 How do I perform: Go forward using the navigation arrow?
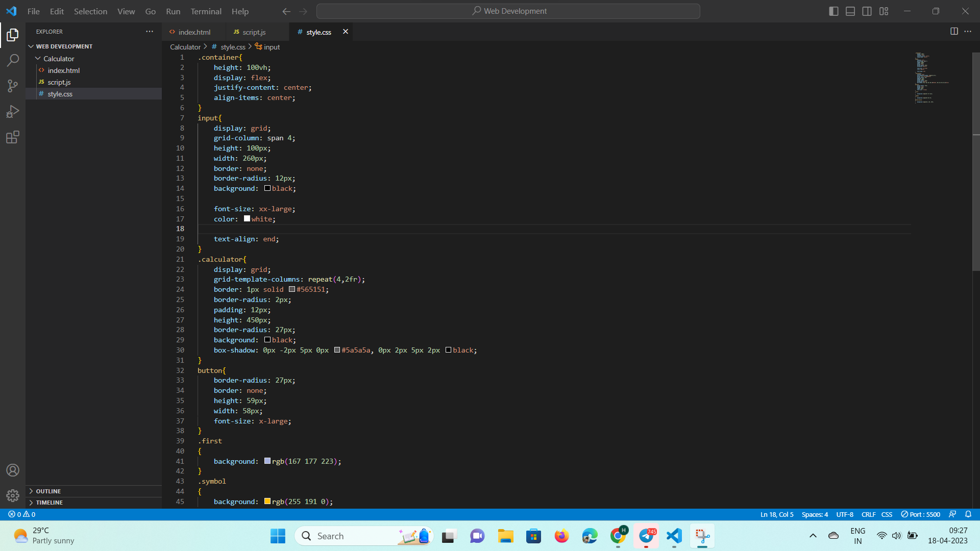coord(303,11)
